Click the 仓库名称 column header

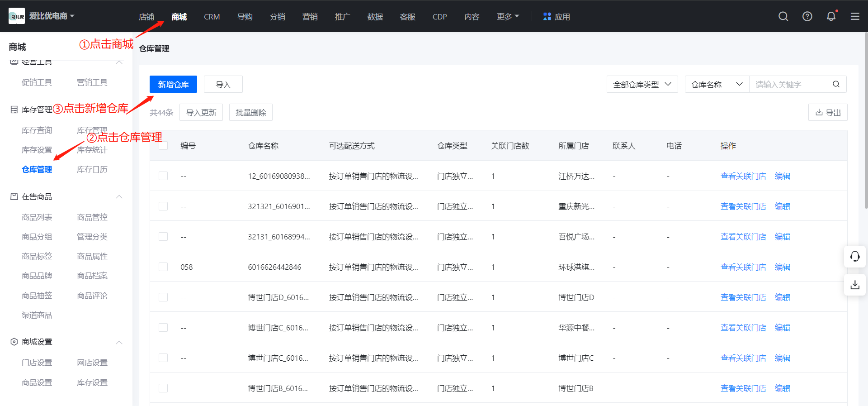[x=263, y=146]
